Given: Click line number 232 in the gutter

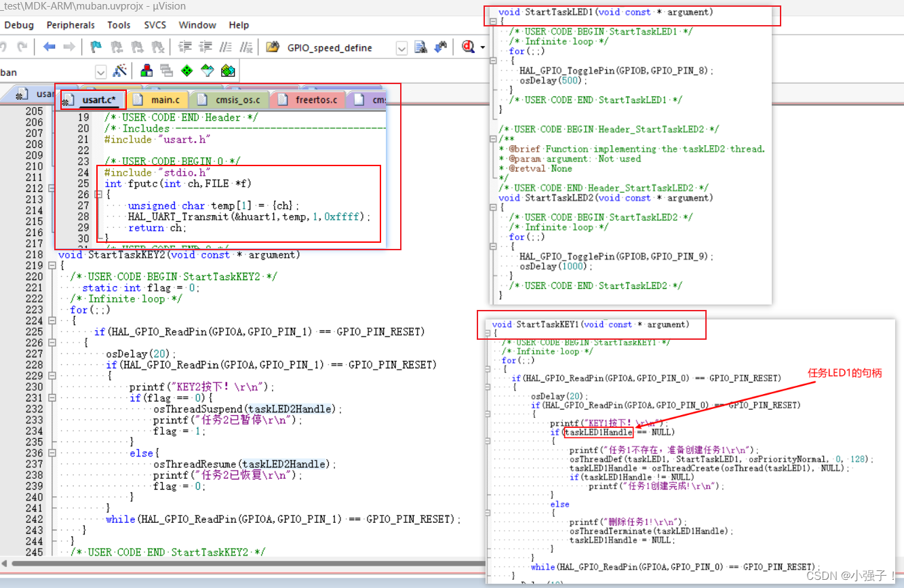Looking at the screenshot, I should click(x=34, y=409).
